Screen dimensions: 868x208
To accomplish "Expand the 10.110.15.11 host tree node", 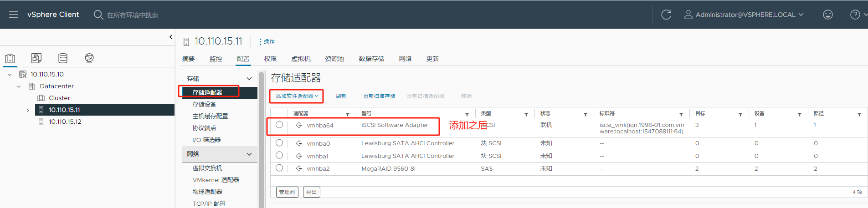I will point(28,110).
